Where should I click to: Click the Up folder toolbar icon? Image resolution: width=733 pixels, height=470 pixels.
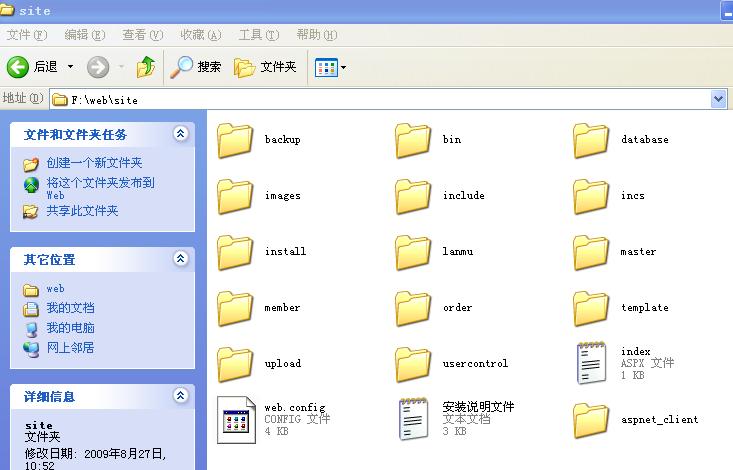[x=146, y=67]
